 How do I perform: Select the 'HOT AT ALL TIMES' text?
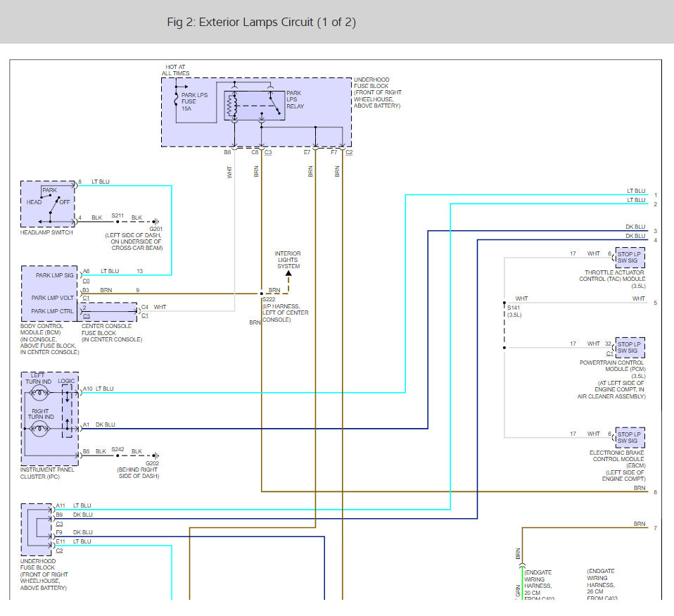[174, 70]
